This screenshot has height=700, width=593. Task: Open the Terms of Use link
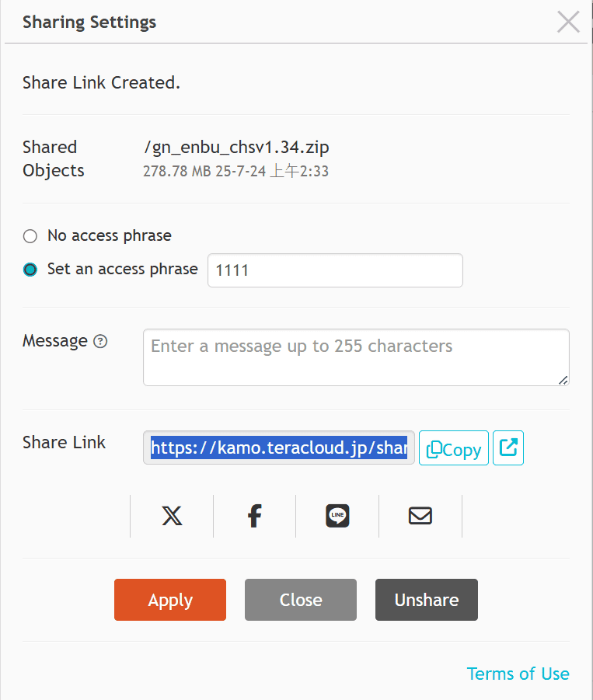click(518, 674)
